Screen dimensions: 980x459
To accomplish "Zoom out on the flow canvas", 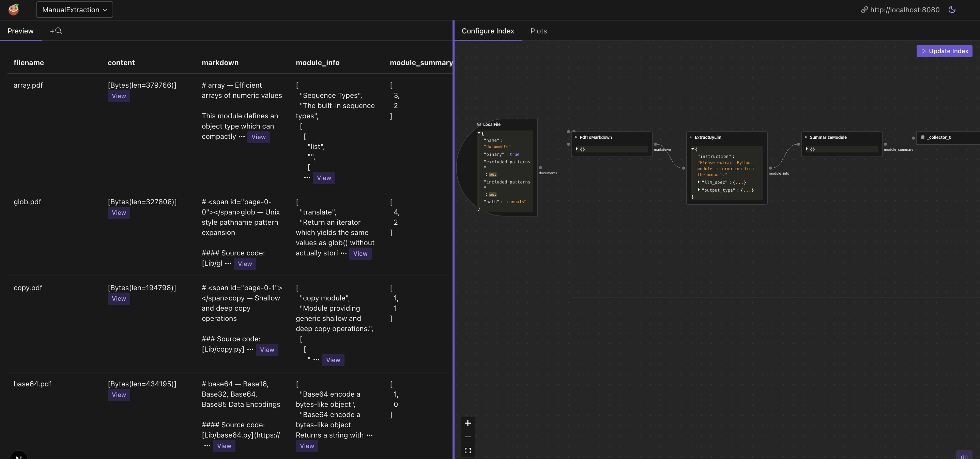I will click(x=468, y=437).
